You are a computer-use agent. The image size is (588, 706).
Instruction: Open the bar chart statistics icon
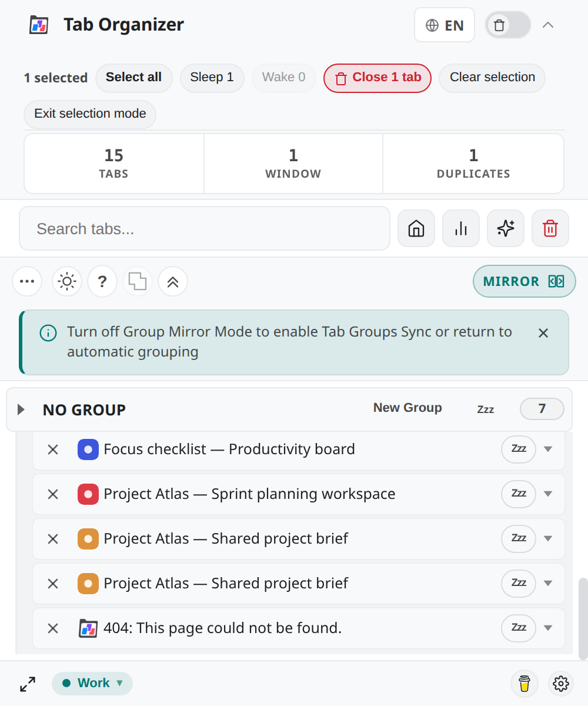tap(461, 228)
